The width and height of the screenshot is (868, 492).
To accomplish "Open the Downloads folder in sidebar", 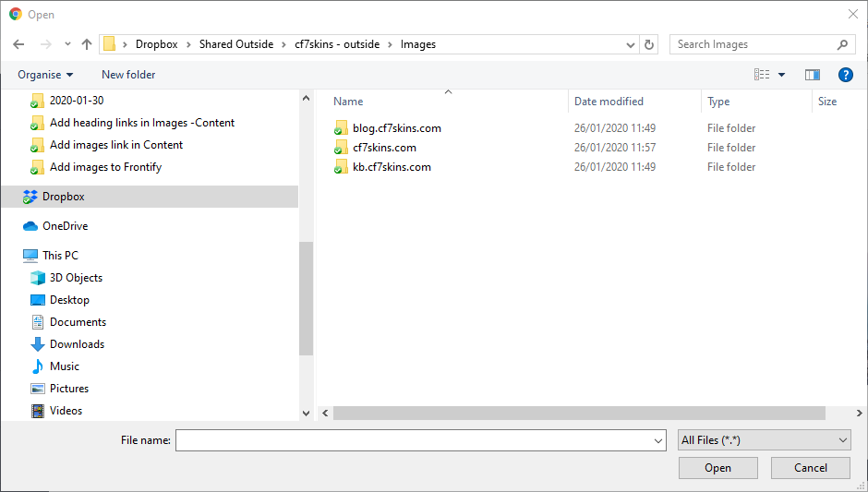I will click(x=77, y=344).
